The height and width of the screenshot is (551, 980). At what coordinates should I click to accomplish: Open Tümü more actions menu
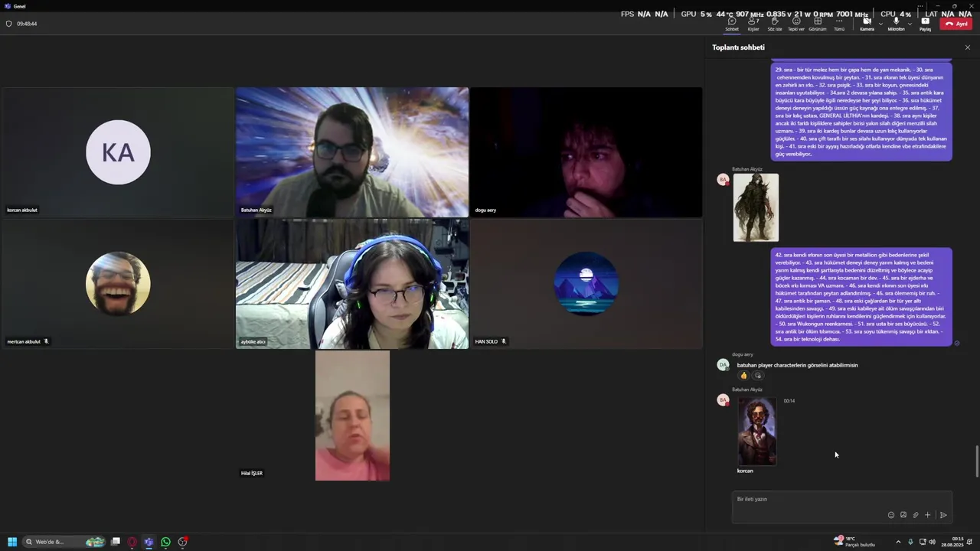click(839, 24)
